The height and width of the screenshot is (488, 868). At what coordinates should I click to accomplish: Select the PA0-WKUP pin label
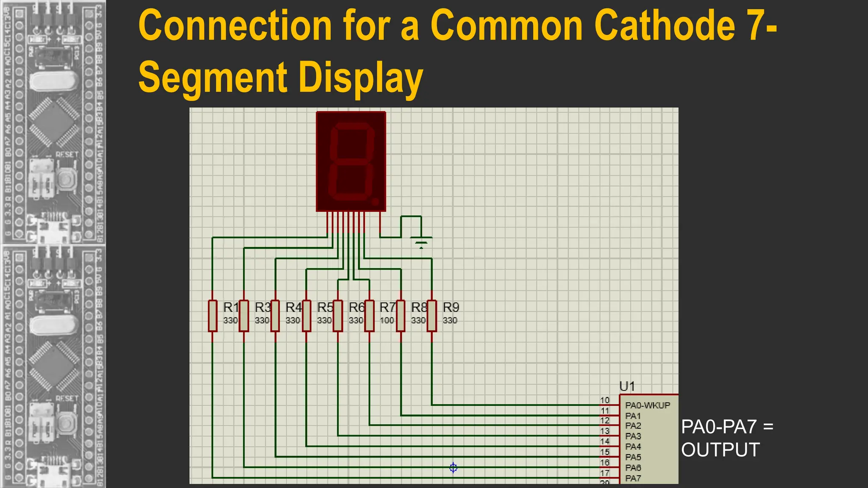[648, 405]
